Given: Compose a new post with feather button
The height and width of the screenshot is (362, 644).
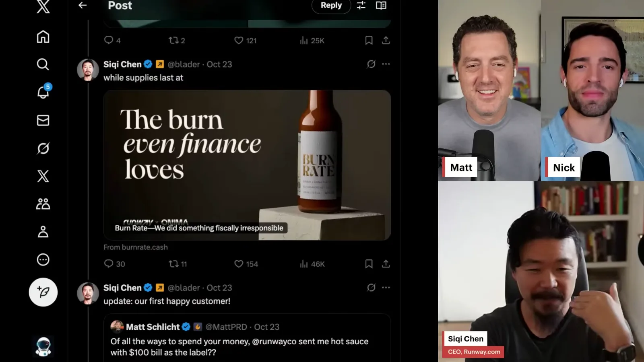Looking at the screenshot, I should point(43,292).
